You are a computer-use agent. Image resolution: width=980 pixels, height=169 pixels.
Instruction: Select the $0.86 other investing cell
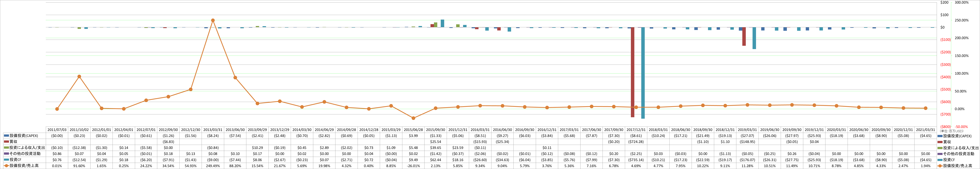point(57,154)
